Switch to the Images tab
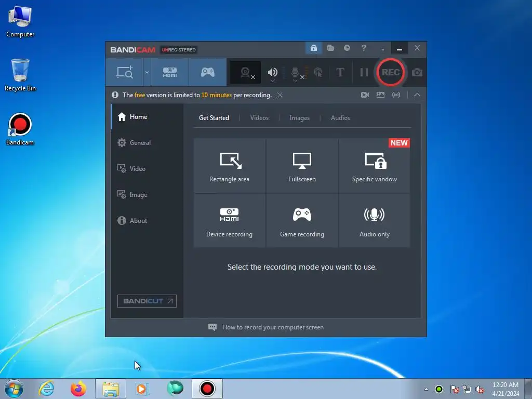Screen dimensions: 532x399 tap(299, 118)
